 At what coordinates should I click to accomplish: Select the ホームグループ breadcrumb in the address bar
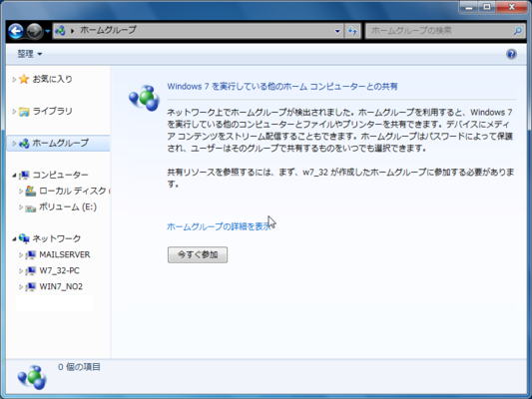click(x=108, y=30)
